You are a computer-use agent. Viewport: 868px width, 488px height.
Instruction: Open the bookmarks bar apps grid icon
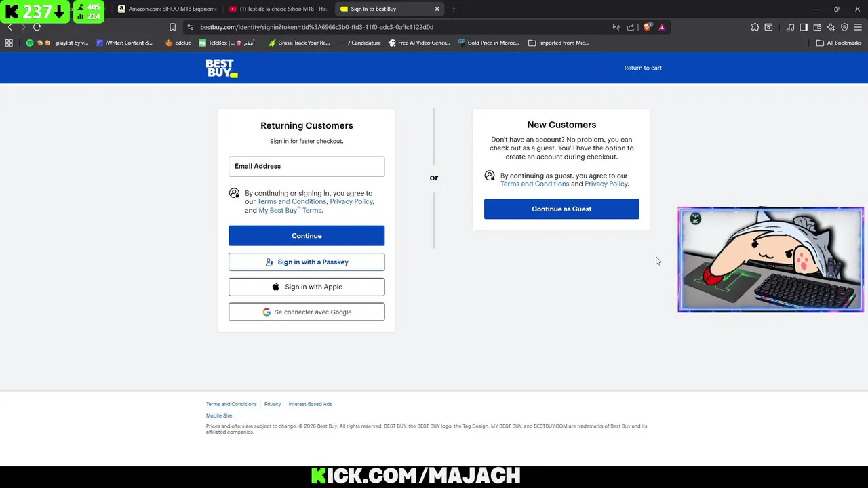tap(9, 43)
